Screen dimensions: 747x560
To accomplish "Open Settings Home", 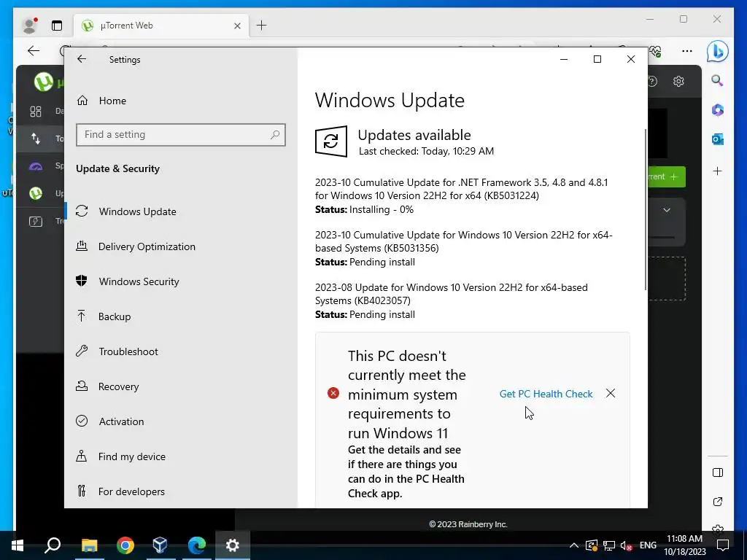I will [101, 101].
